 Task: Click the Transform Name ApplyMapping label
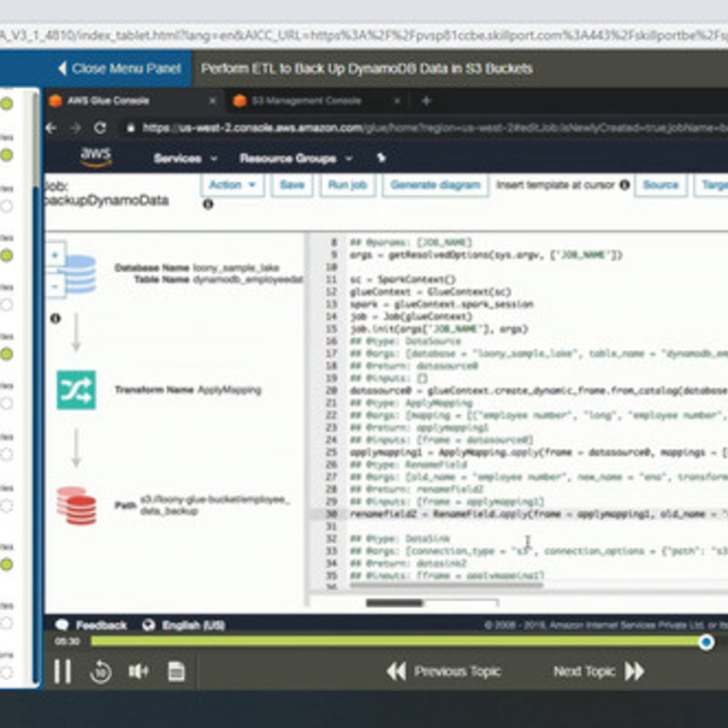[x=187, y=389]
